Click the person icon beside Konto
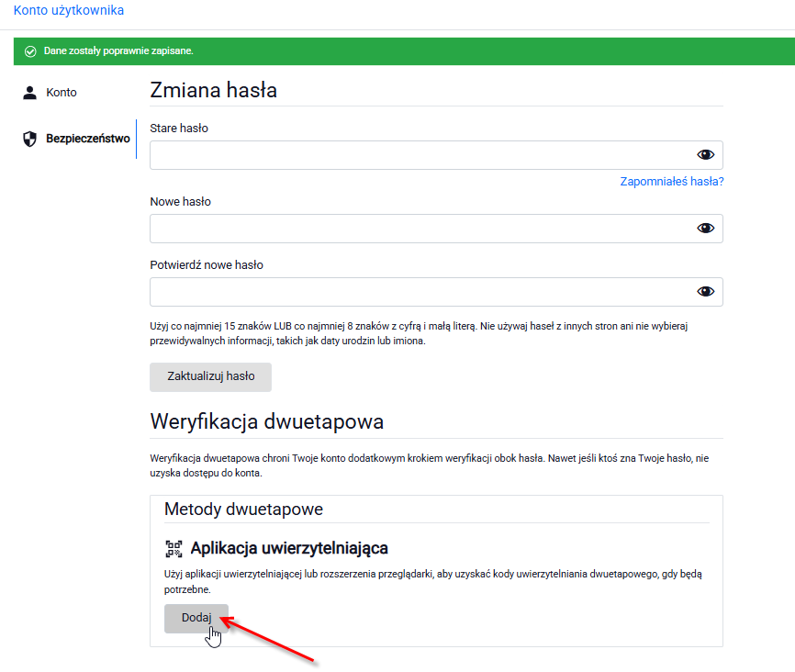The width and height of the screenshot is (795, 672). (30, 93)
